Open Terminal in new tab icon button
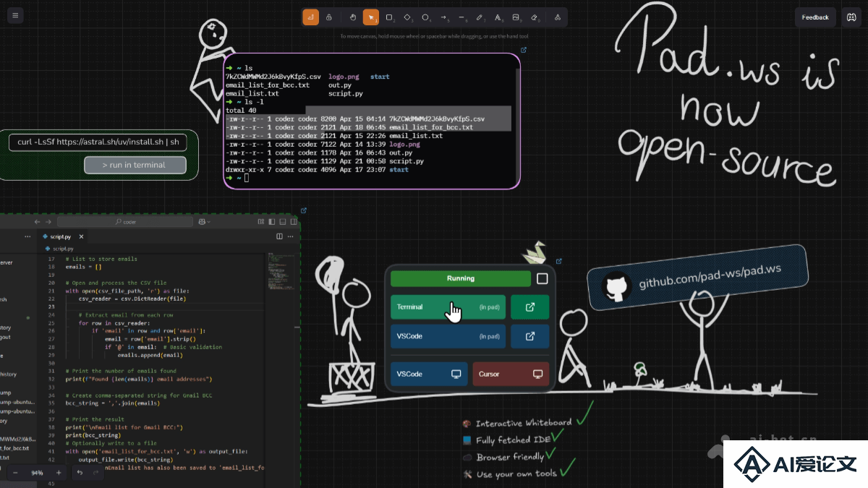The width and height of the screenshot is (868, 488). [530, 307]
